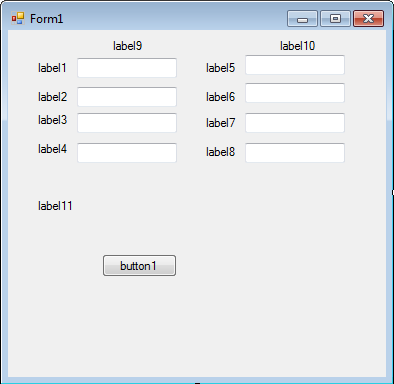Focus the text box next to label8
The image size is (394, 384).
pos(295,153)
